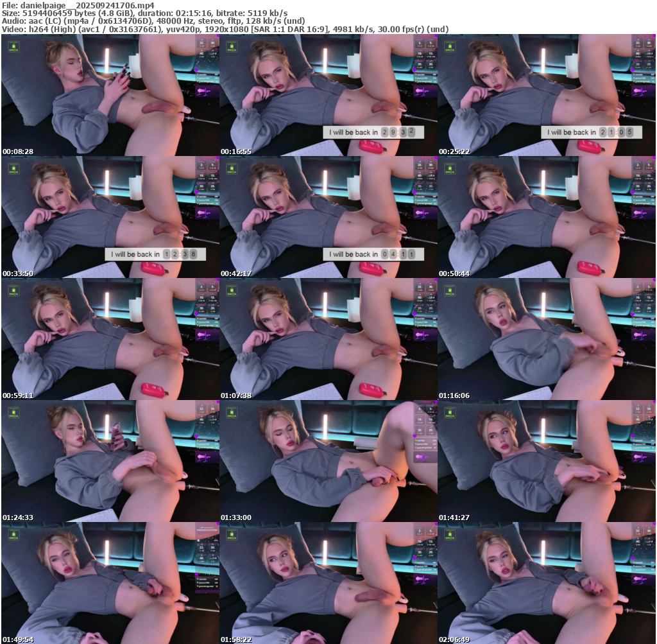
Task: Click the 'File:' name line in header
Action: pyautogui.click(x=78, y=5)
